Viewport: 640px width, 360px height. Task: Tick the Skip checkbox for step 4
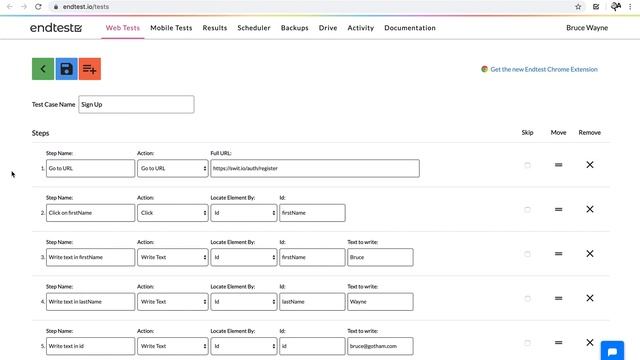coord(527,299)
